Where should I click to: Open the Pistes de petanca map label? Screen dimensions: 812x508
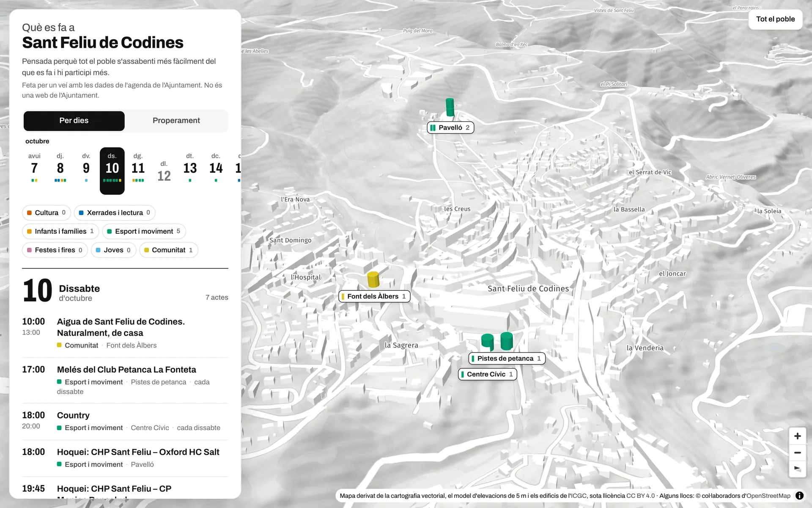tap(507, 358)
